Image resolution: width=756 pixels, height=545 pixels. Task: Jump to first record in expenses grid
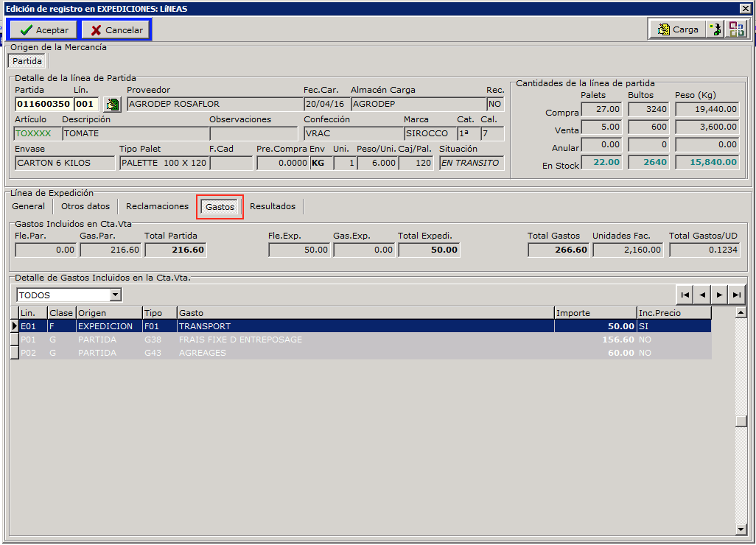[x=685, y=295]
